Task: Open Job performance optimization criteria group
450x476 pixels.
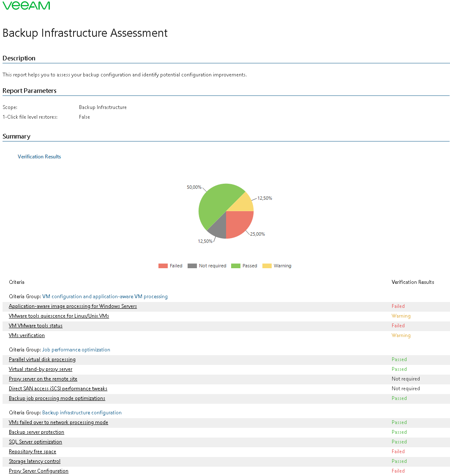Action: (x=76, y=350)
